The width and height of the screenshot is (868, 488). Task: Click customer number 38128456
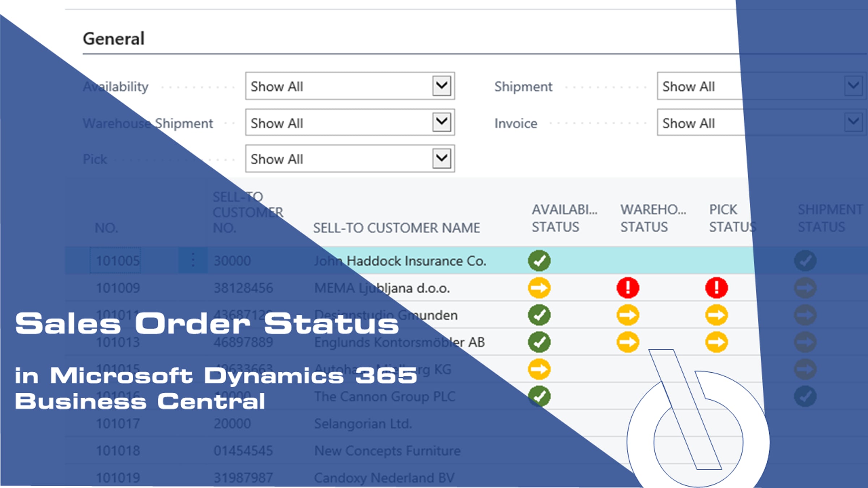pyautogui.click(x=243, y=288)
